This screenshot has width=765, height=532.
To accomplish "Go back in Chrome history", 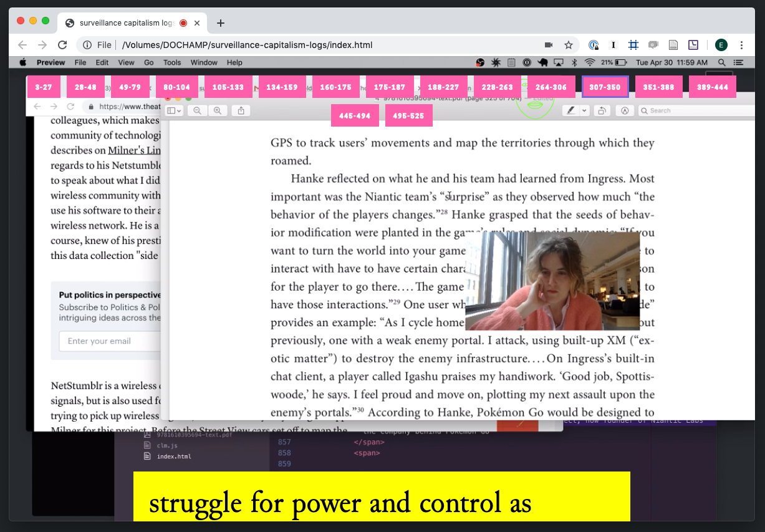I will point(22,45).
